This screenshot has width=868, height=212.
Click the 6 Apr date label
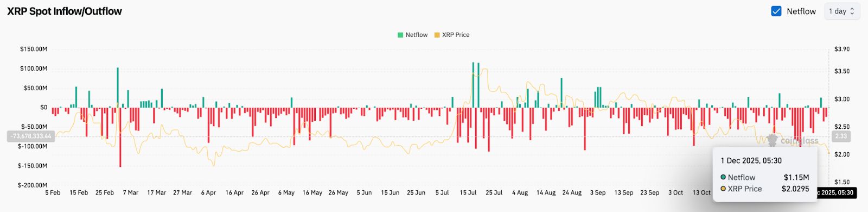point(208,192)
